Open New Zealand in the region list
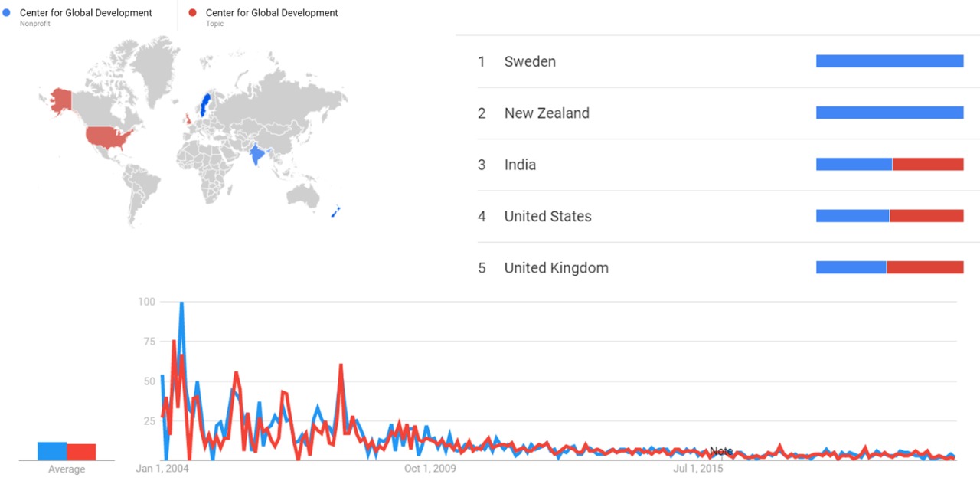The image size is (980, 494). 547,113
